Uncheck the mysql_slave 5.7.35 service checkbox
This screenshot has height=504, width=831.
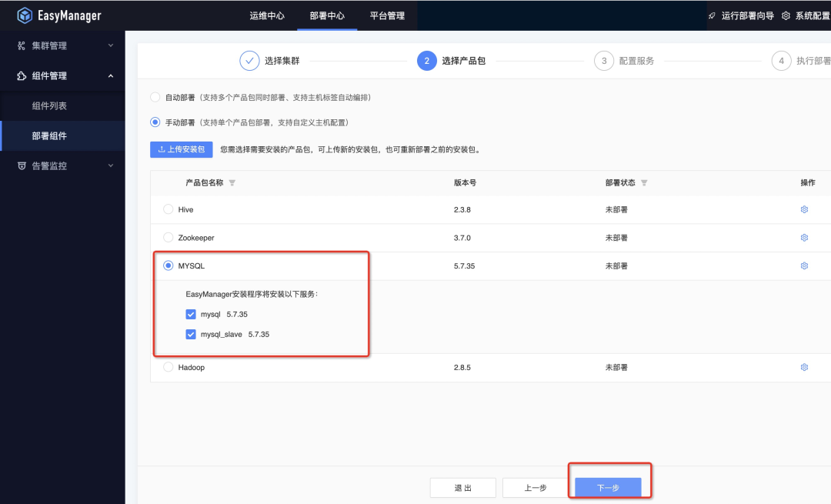[x=191, y=335]
